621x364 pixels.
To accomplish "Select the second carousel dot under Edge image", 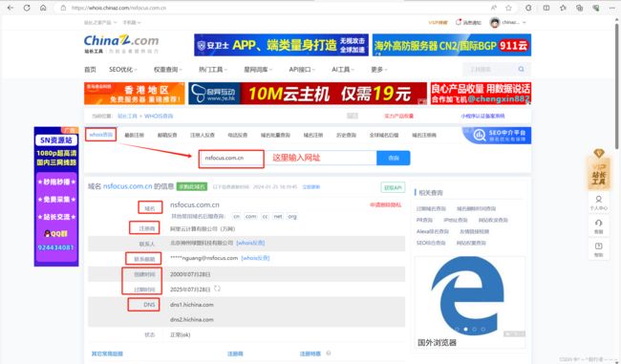I will tap(466, 330).
